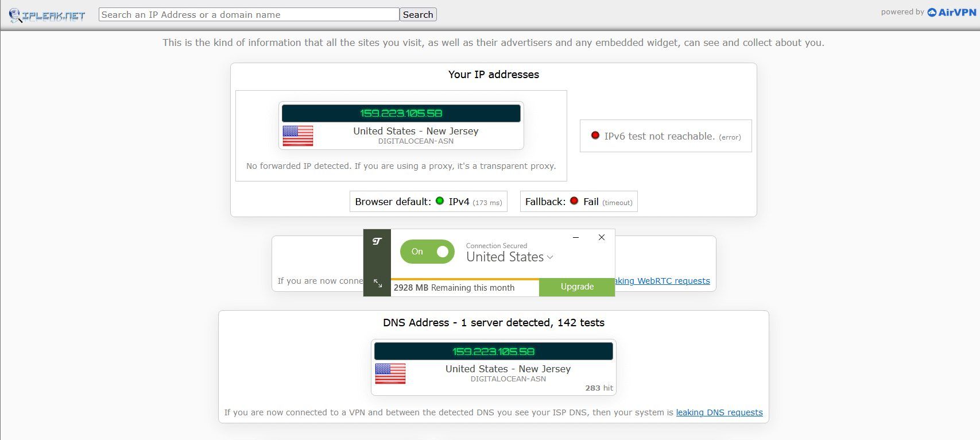Close the VPN widget window
The width and height of the screenshot is (980, 440).
pos(602,237)
